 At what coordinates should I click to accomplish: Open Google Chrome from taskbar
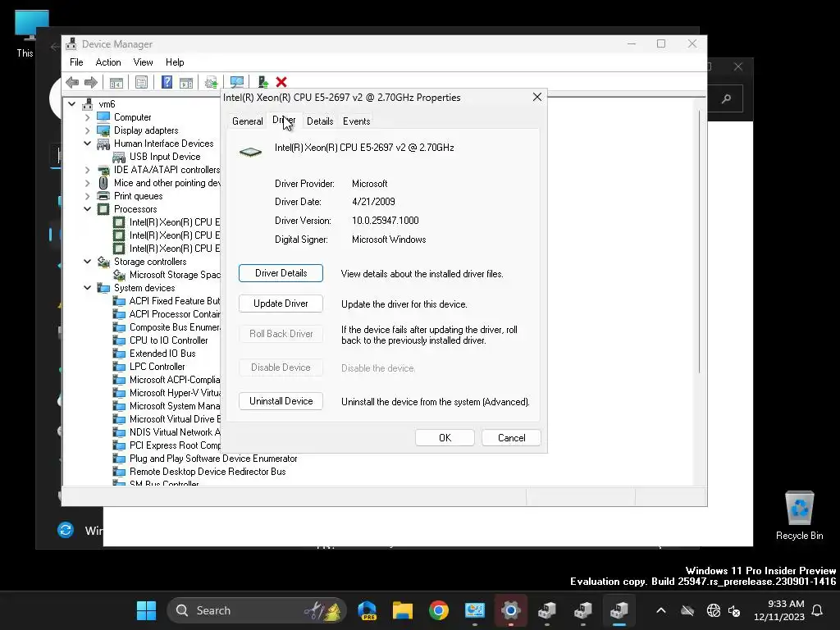(439, 610)
